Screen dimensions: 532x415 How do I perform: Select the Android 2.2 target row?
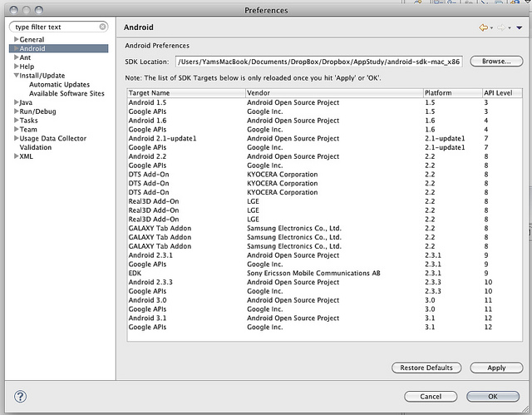tap(325, 156)
